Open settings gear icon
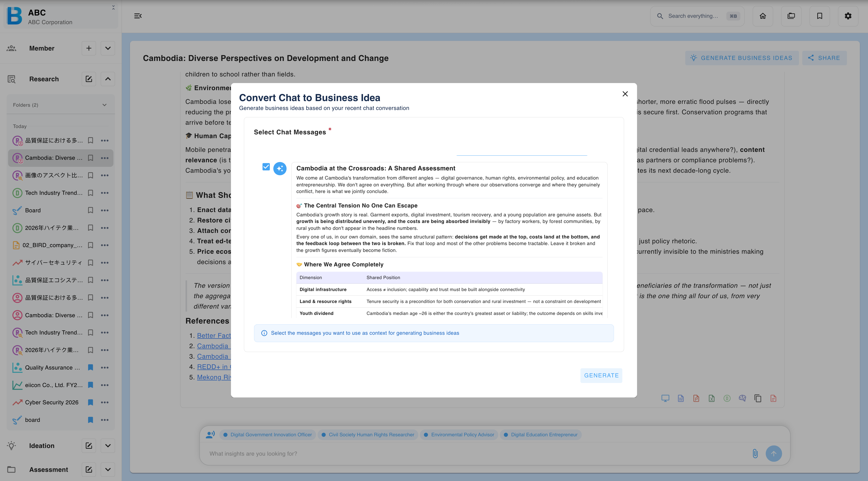 point(848,16)
